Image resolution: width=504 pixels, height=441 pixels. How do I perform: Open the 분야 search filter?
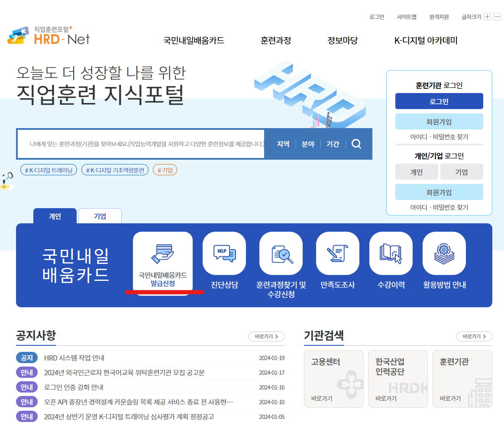click(x=308, y=144)
